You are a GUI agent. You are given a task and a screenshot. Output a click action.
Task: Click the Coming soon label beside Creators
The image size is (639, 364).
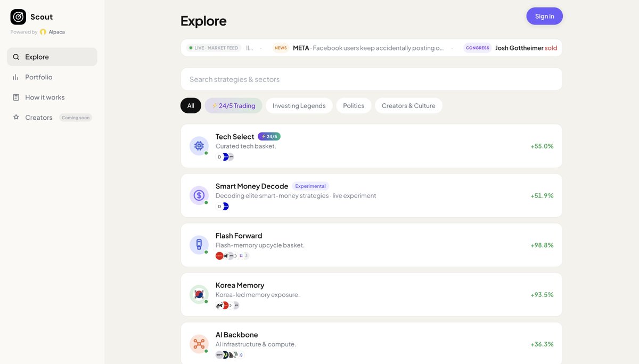[76, 118]
